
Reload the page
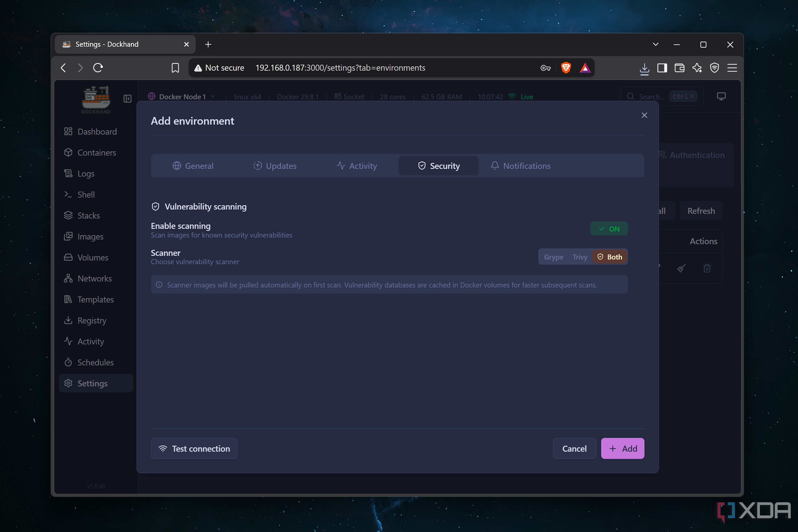(x=98, y=68)
